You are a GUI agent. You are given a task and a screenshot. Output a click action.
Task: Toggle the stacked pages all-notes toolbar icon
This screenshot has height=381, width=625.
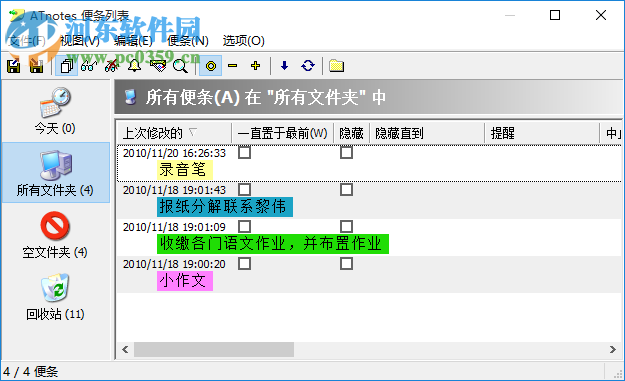tap(67, 66)
